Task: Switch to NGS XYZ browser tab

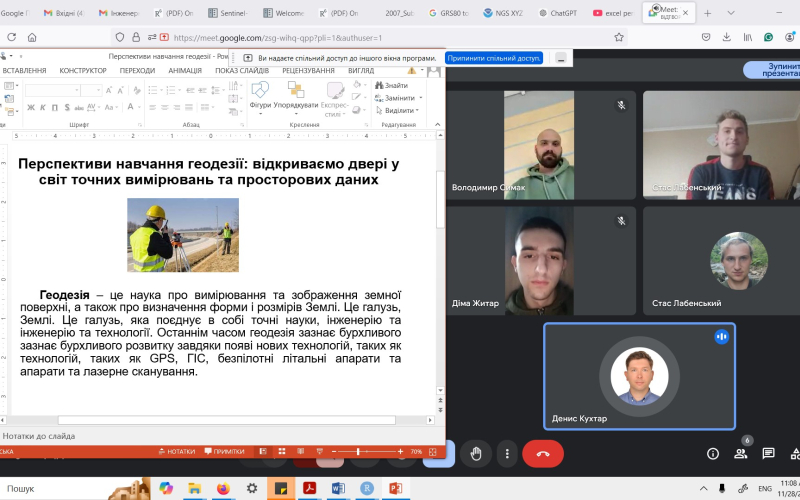Action: 503,13
